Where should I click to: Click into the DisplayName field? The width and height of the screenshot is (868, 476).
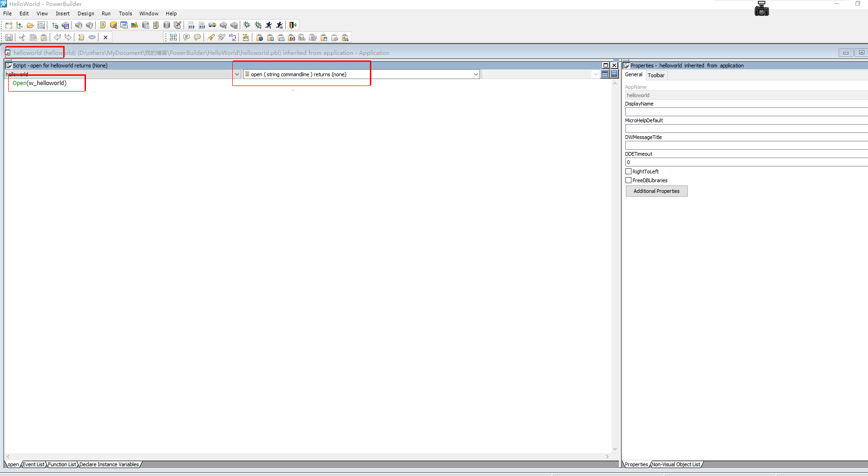pyautogui.click(x=746, y=112)
